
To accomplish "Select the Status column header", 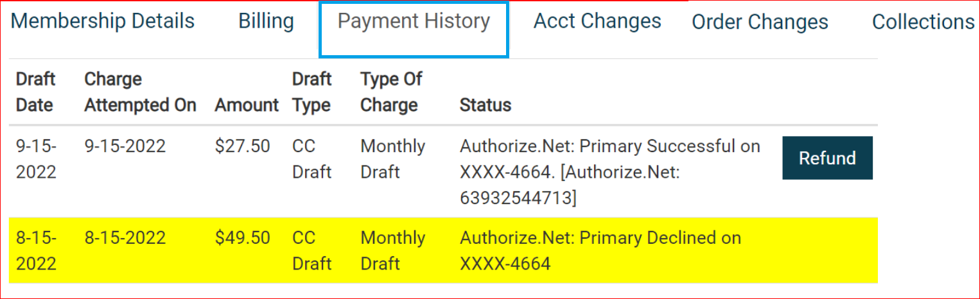I will pyautogui.click(x=486, y=105).
